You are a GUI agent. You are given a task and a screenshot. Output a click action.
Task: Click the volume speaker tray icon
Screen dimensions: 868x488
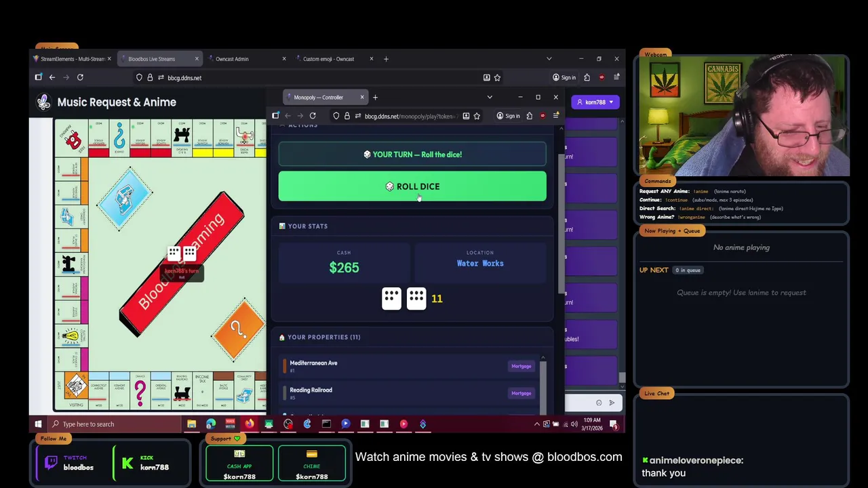(574, 424)
